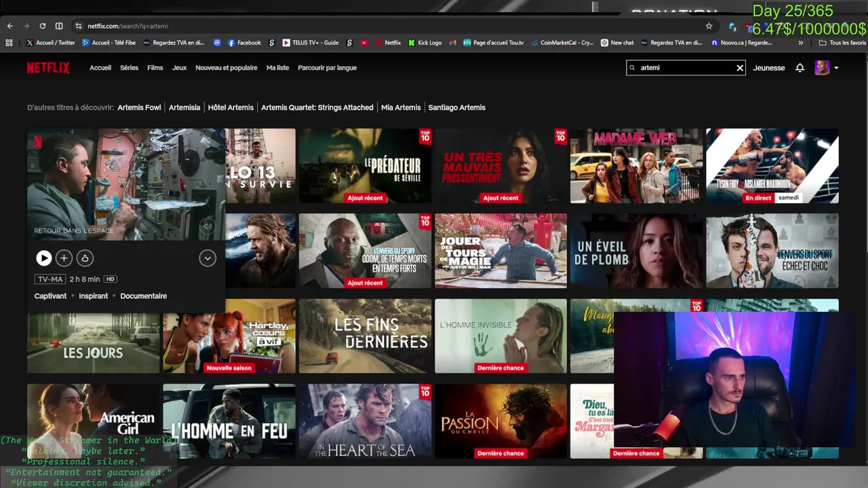This screenshot has width=868, height=488.
Task: Select the Artemis Fowl suggestion
Action: [139, 107]
